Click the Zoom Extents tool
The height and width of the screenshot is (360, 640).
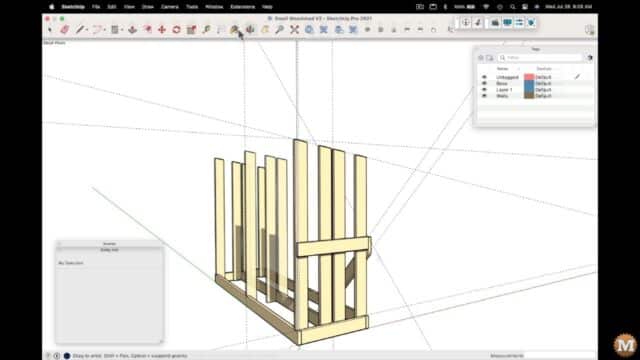294,30
